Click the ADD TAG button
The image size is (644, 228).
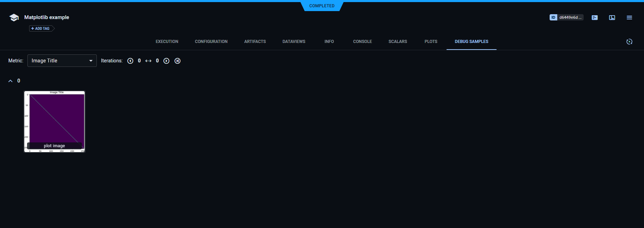pyautogui.click(x=41, y=28)
